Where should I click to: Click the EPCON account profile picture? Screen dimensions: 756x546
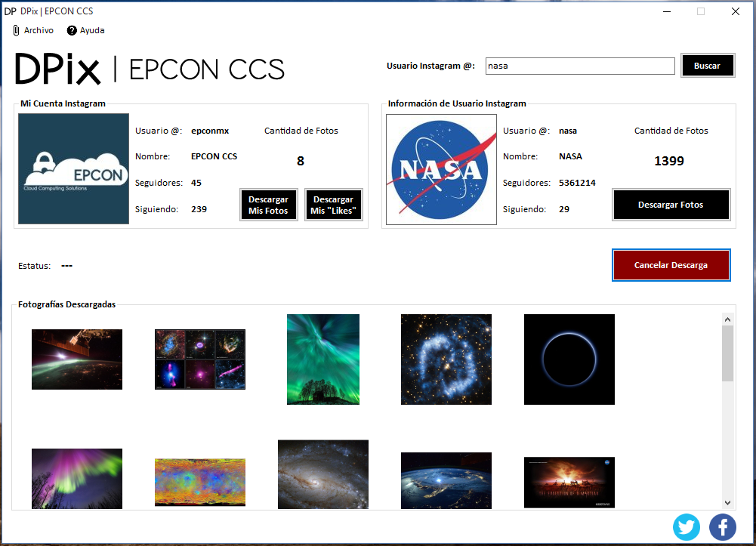coord(73,168)
